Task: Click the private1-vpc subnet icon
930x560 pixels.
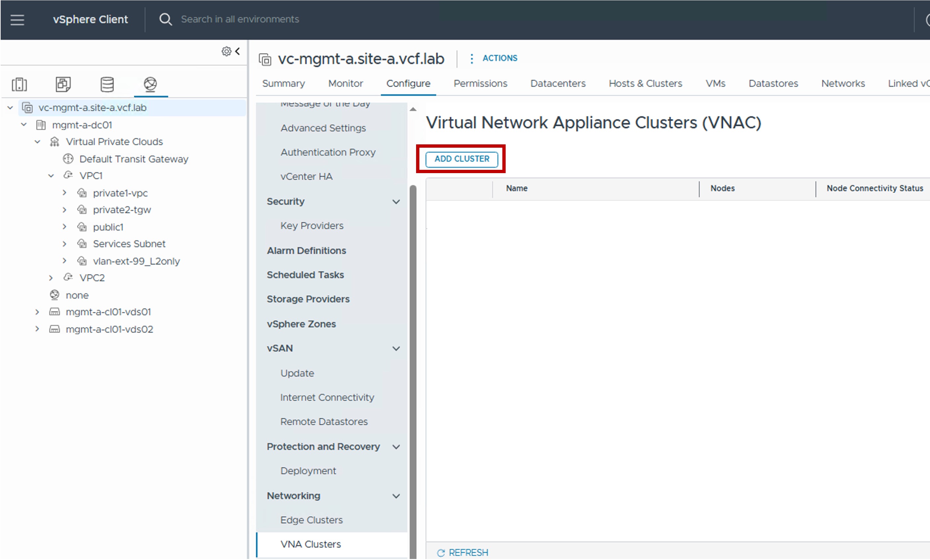Action: (82, 193)
